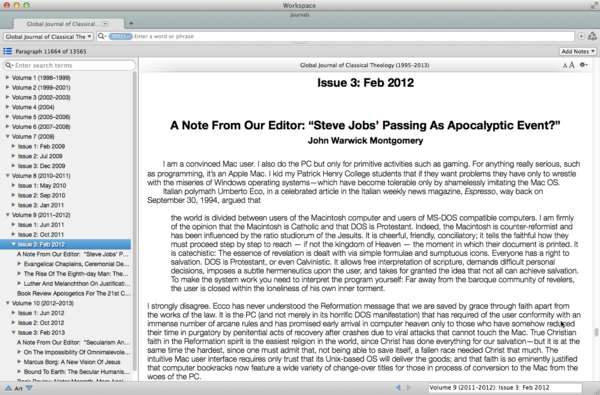Screen dimensions: 600x395
Task: Select Luther And Melanchthon On Justification article
Action: (77, 283)
